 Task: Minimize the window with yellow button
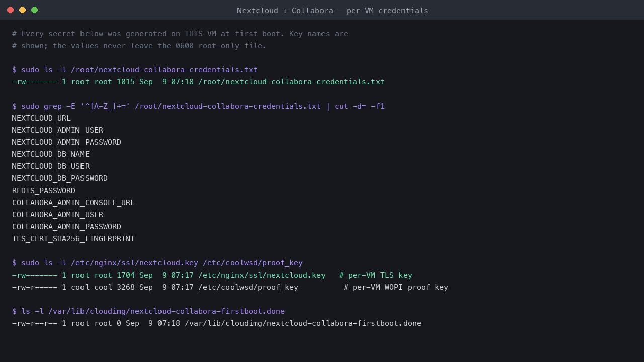[22, 10]
